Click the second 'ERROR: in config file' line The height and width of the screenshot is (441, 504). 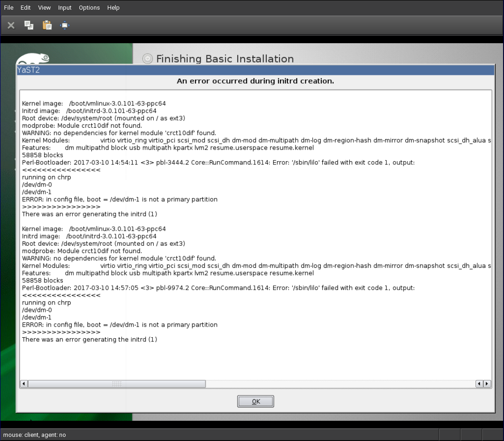point(119,325)
